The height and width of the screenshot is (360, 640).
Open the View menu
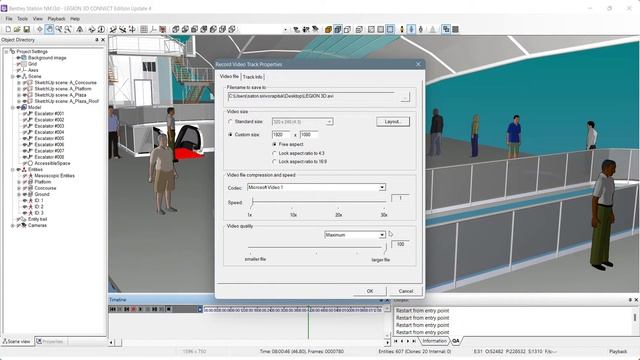(38, 19)
